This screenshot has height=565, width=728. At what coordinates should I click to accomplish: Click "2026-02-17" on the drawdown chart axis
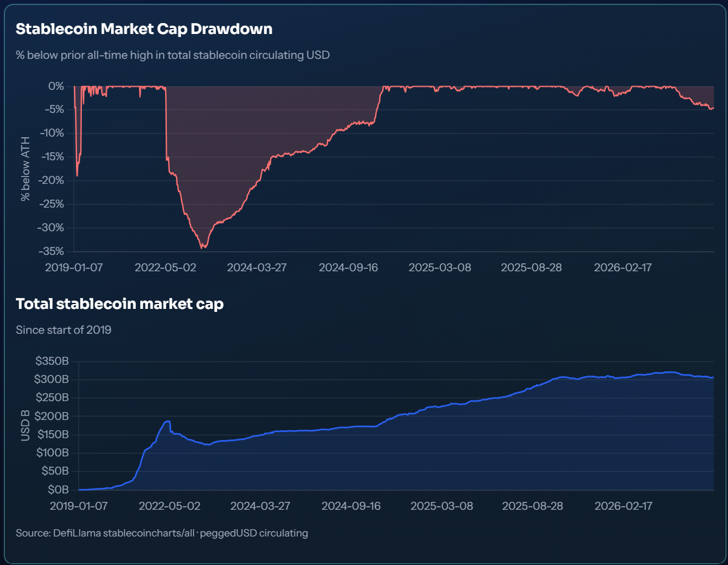(x=623, y=268)
